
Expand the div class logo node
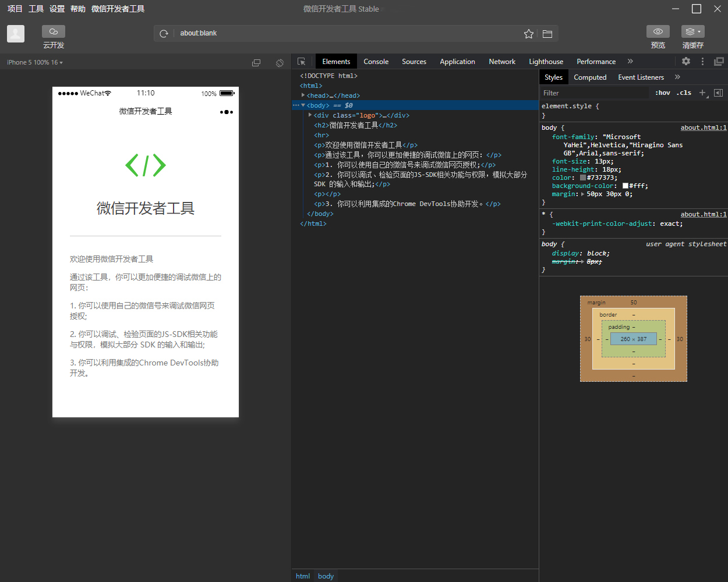(x=310, y=115)
